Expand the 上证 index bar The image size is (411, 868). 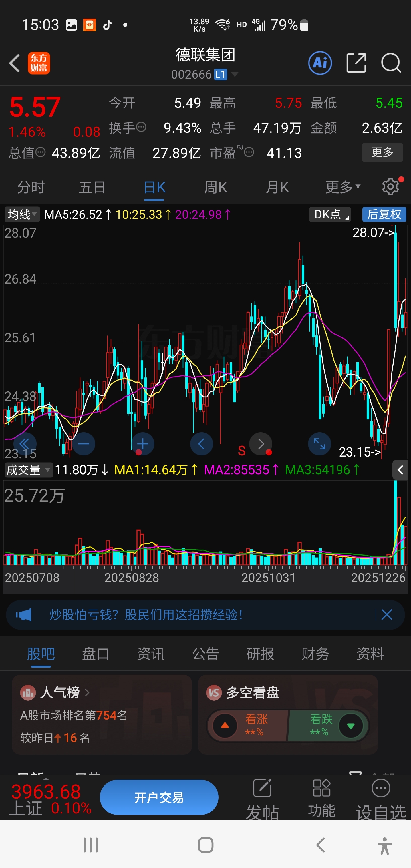46,779
